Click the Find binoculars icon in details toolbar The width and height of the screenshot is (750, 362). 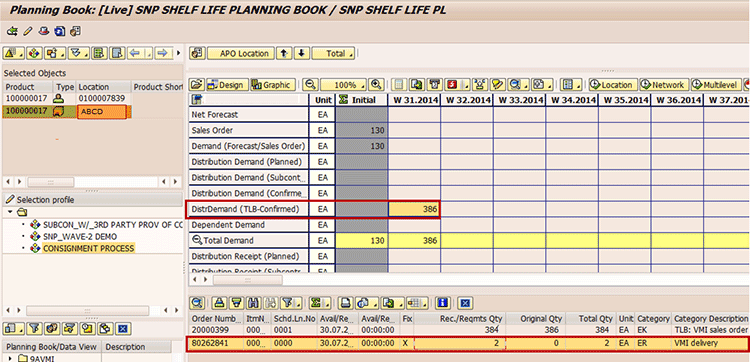pos(253,302)
